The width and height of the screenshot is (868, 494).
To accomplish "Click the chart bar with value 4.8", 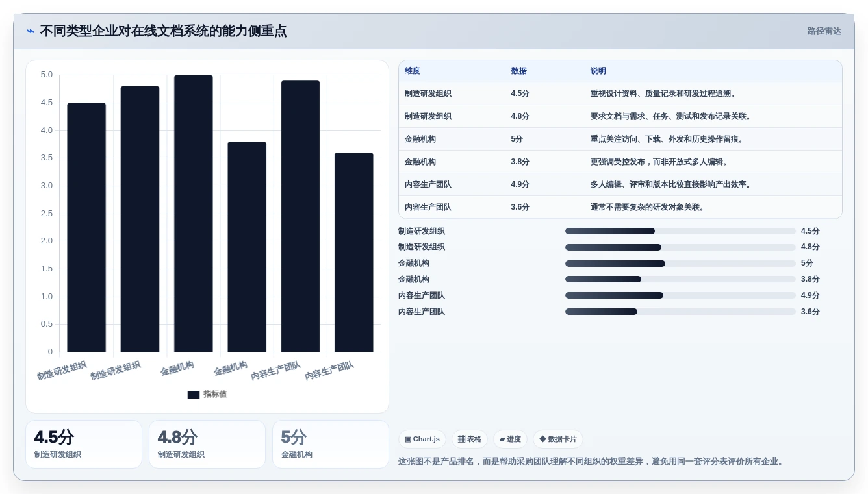I will click(140, 219).
